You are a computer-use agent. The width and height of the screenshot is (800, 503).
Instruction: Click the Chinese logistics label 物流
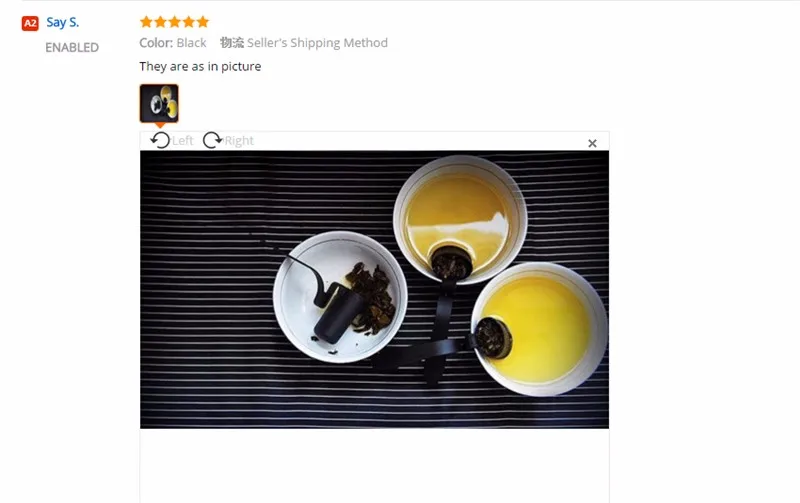(x=232, y=43)
